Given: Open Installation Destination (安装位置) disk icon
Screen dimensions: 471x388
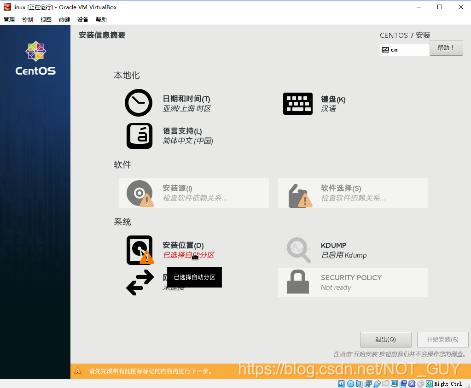Looking at the screenshot, I should click(x=140, y=250).
